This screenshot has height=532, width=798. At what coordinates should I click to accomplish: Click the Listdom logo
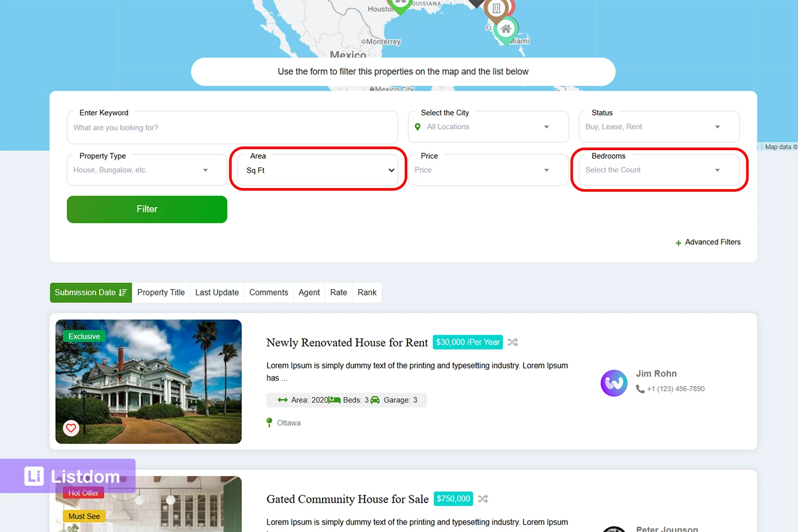coord(72,476)
